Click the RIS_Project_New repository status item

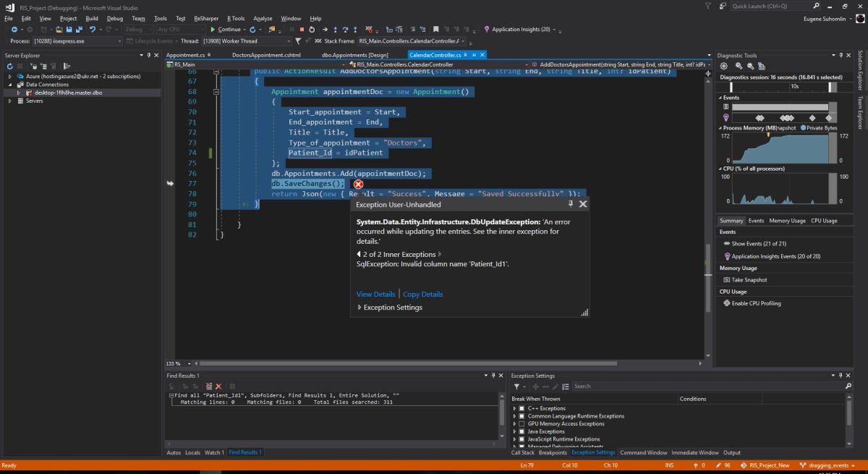coord(765,465)
